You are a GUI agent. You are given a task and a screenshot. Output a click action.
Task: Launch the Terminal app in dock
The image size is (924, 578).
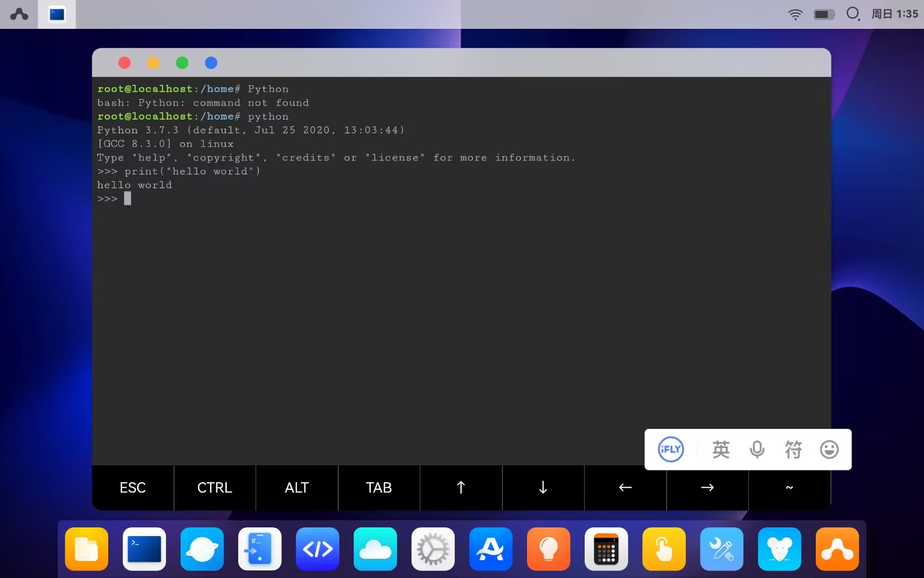click(x=144, y=549)
